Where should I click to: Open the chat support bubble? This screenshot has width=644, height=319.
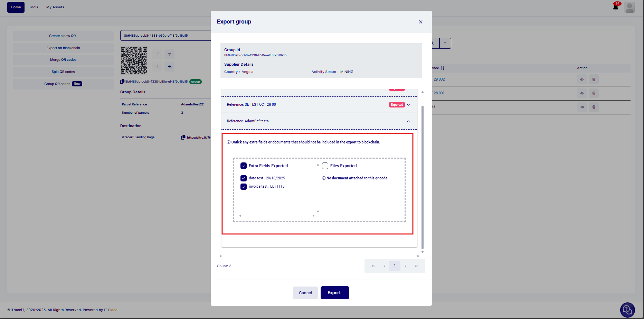pos(627,310)
